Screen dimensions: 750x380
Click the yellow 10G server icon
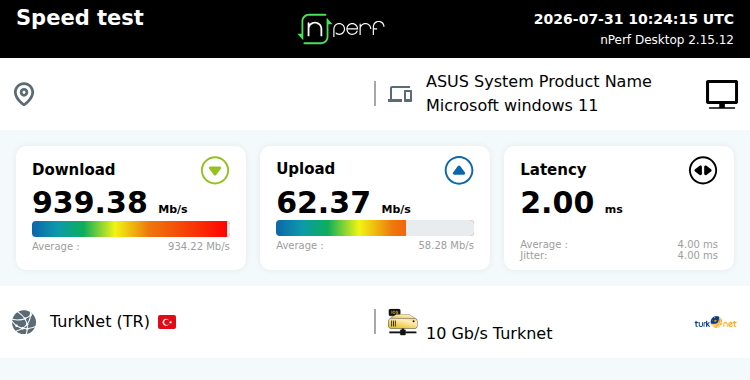point(403,322)
